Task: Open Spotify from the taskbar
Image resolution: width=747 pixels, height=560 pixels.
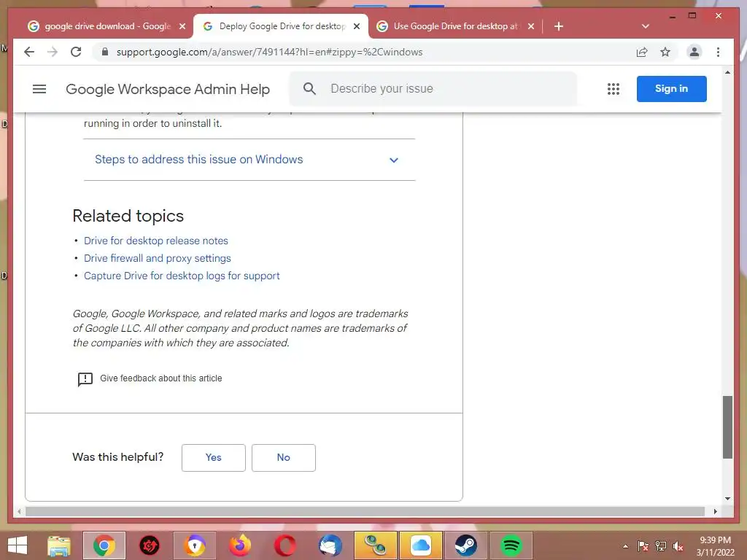Action: click(x=511, y=545)
